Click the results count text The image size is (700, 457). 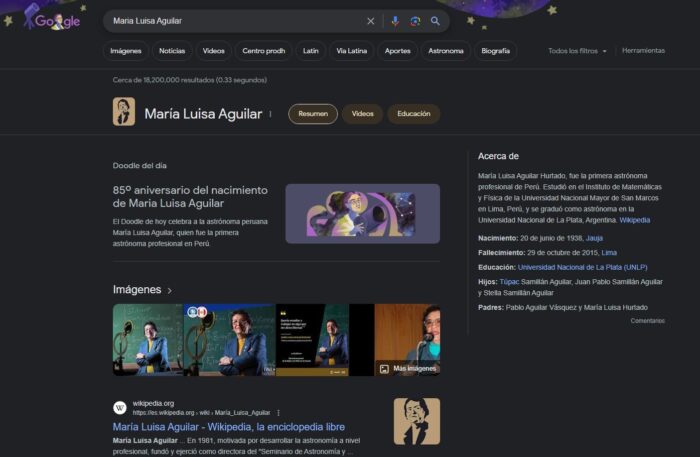tap(190, 80)
